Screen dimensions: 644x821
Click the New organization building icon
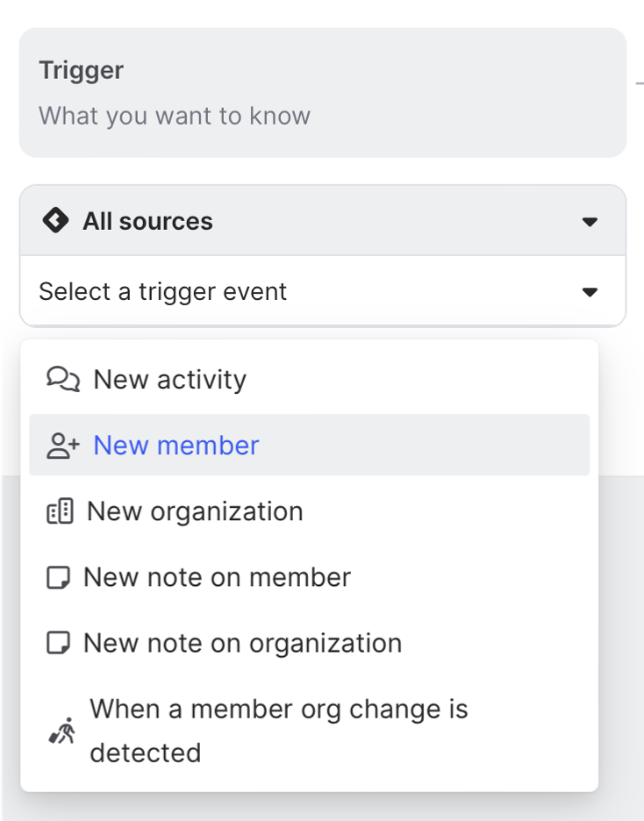pyautogui.click(x=60, y=511)
